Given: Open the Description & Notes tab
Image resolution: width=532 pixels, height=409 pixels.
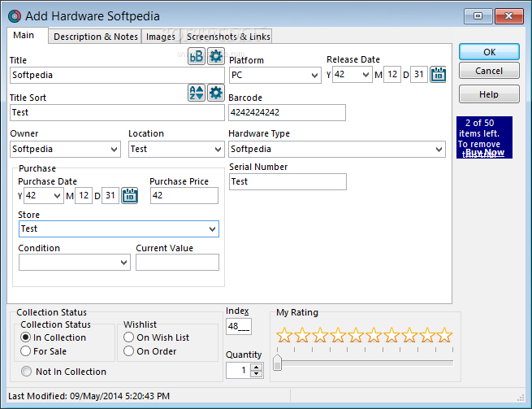Looking at the screenshot, I should coord(96,37).
